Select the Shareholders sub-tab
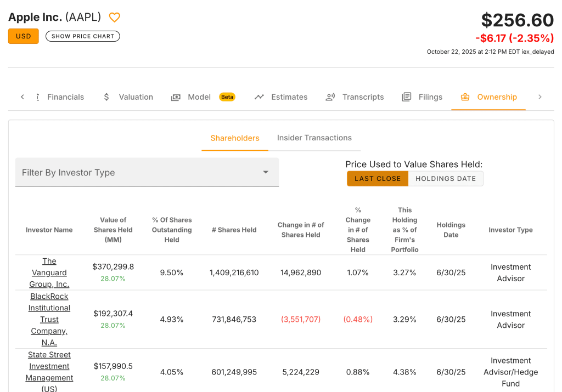Screen dimensions: 562x392 pos(235,138)
